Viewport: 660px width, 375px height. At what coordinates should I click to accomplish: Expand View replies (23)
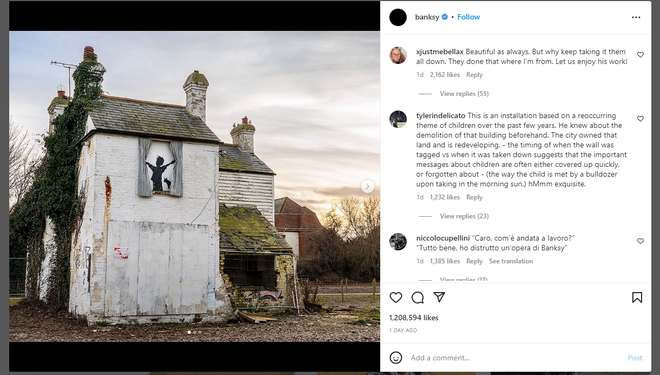click(x=464, y=216)
